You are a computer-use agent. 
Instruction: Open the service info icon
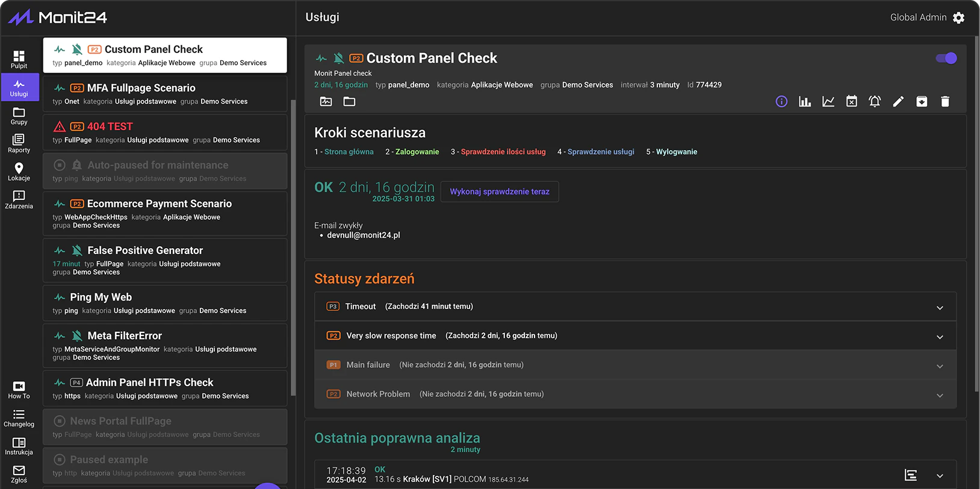tap(781, 102)
